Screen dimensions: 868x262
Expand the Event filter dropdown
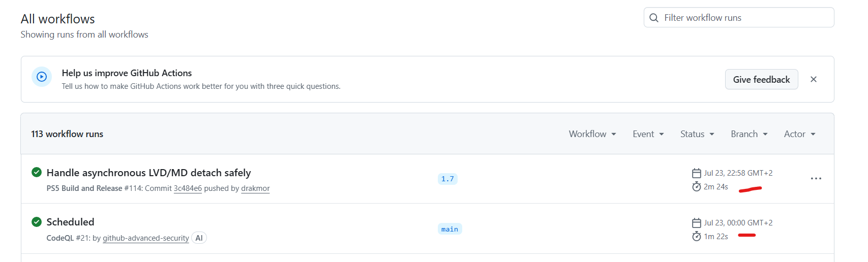pos(648,134)
